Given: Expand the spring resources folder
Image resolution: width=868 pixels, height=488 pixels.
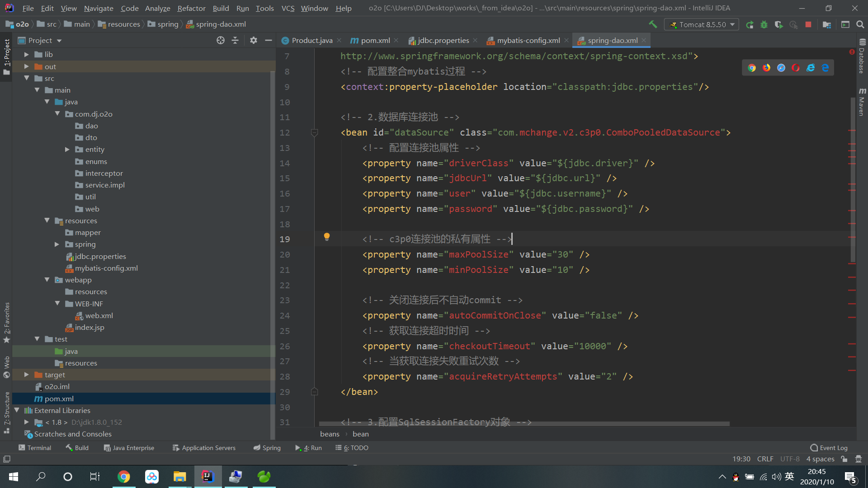Looking at the screenshot, I should (x=57, y=244).
